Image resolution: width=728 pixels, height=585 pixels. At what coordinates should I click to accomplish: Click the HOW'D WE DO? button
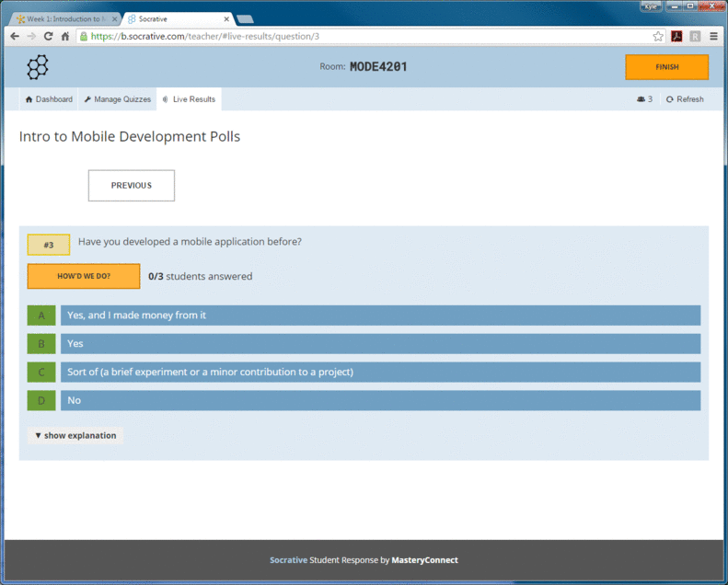84,276
